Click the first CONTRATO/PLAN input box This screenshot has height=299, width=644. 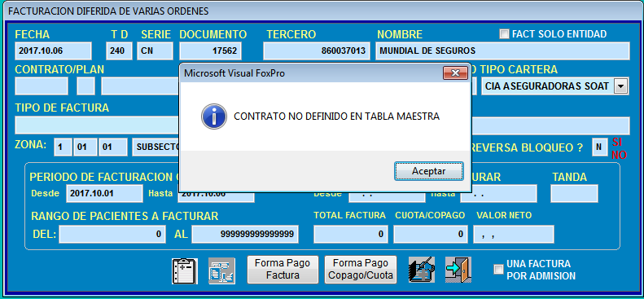click(x=42, y=86)
